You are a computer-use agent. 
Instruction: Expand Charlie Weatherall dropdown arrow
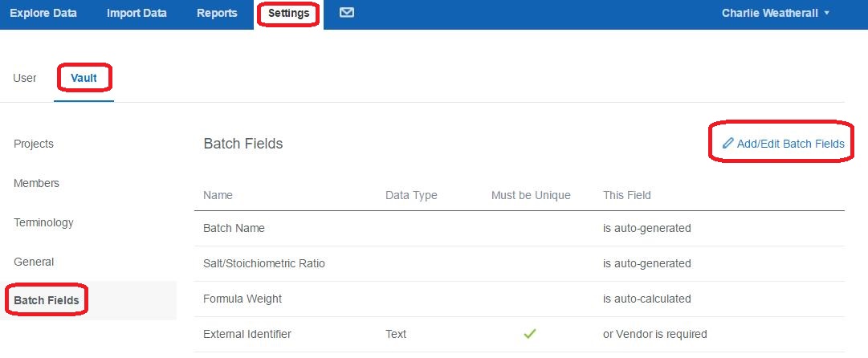tap(827, 13)
